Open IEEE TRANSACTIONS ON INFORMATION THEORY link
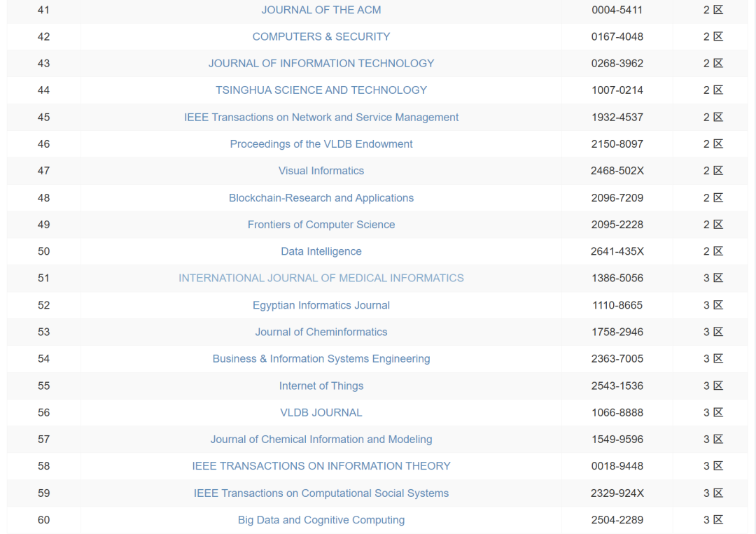The height and width of the screenshot is (534, 756). pyautogui.click(x=321, y=466)
